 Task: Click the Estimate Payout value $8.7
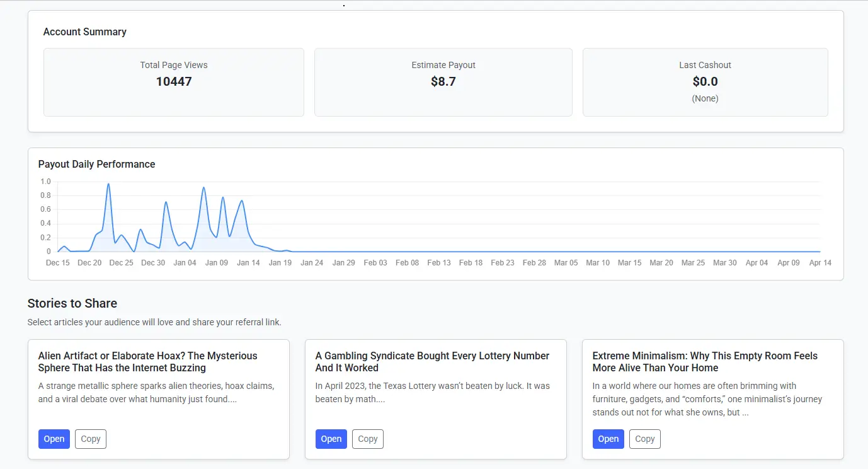click(x=443, y=81)
